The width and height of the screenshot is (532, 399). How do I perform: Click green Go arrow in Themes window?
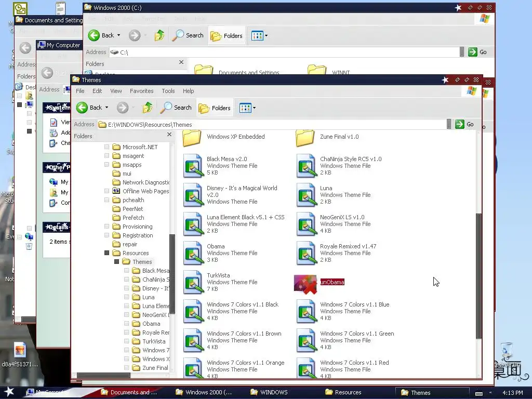pos(460,124)
